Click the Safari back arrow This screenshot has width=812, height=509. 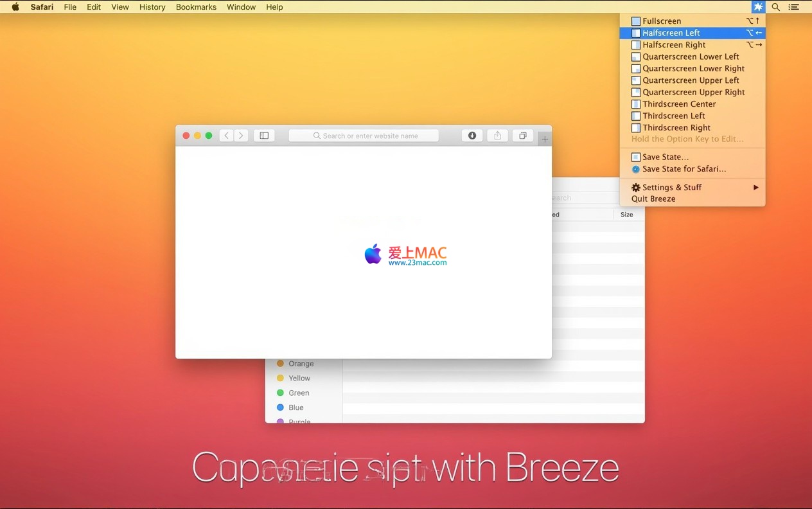(x=226, y=136)
